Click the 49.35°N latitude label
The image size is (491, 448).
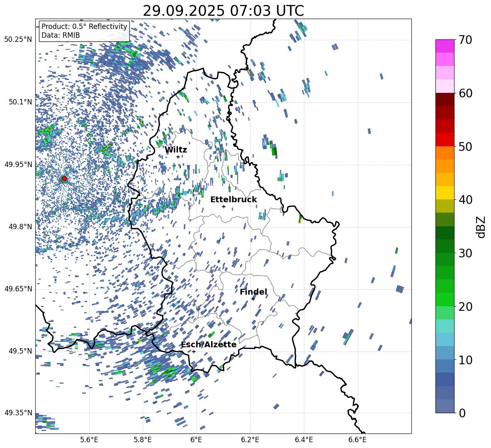click(x=18, y=413)
